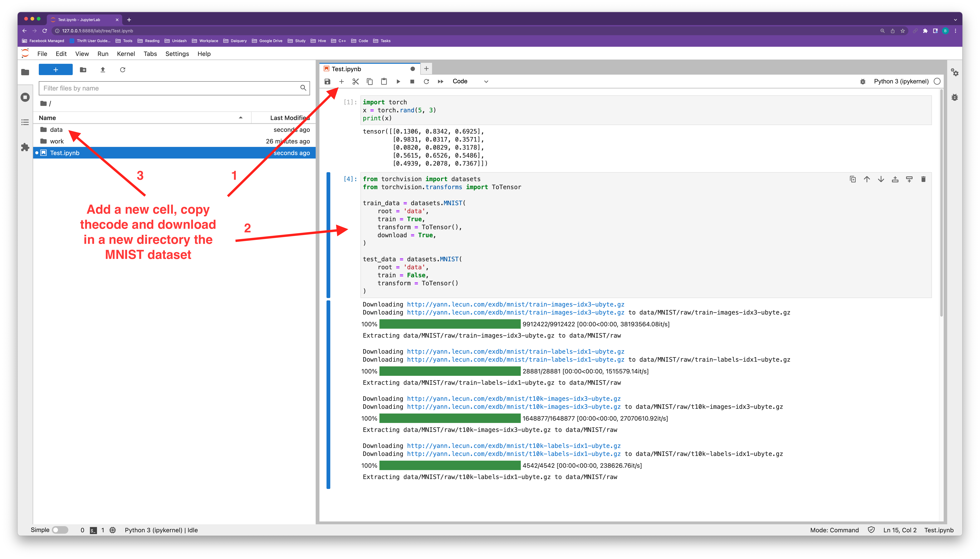The image size is (980, 559).
Task: Interrupt the kernel with stop square icon
Action: (412, 81)
